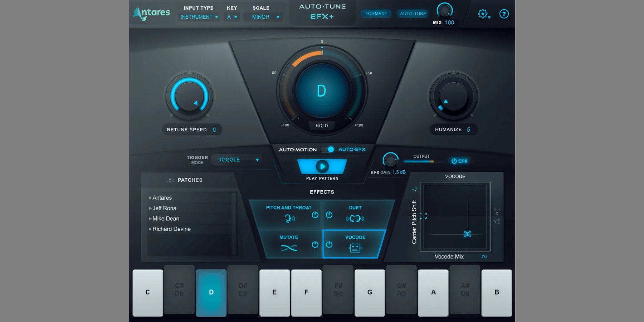Click the Y-axis arrow icon beside Vocode pad
This screenshot has height=322, width=644.
click(x=497, y=222)
